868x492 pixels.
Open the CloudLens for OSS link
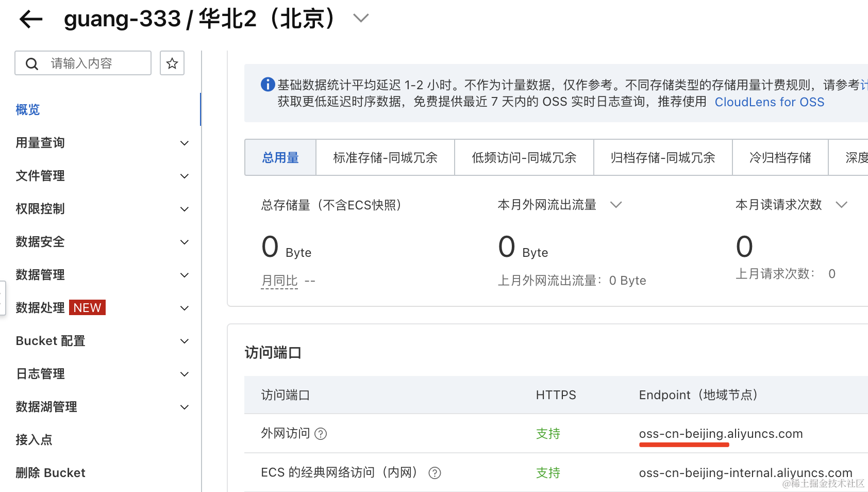769,102
